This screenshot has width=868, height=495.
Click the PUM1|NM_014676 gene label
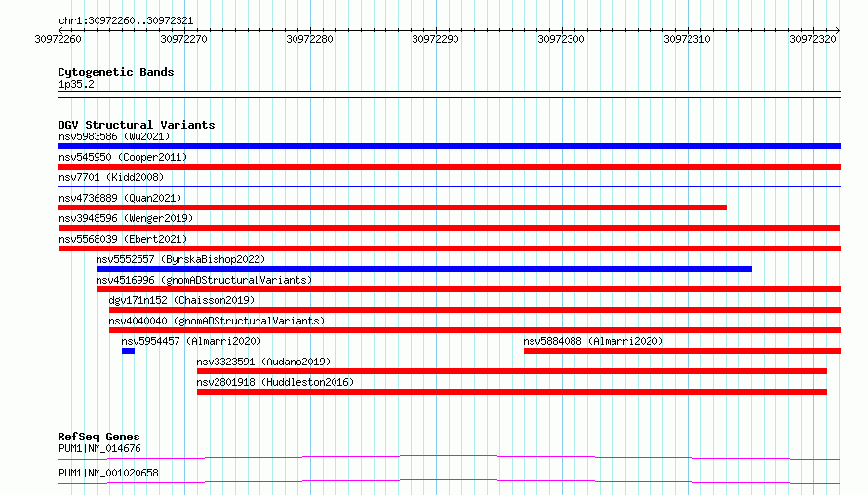[x=99, y=448]
